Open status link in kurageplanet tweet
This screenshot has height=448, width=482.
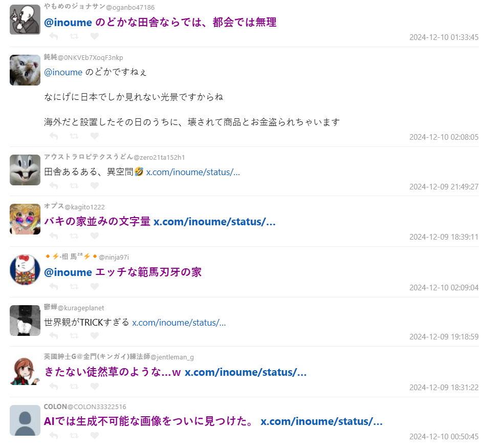[179, 323]
